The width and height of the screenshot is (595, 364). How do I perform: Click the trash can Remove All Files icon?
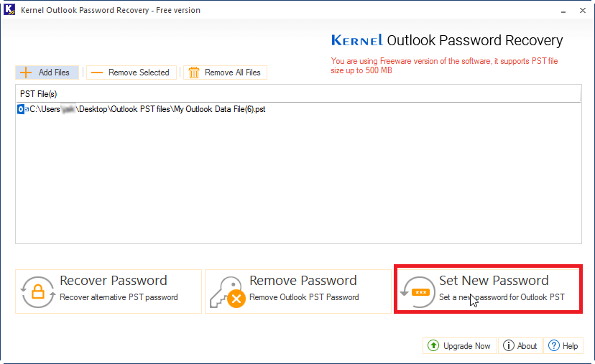click(194, 73)
